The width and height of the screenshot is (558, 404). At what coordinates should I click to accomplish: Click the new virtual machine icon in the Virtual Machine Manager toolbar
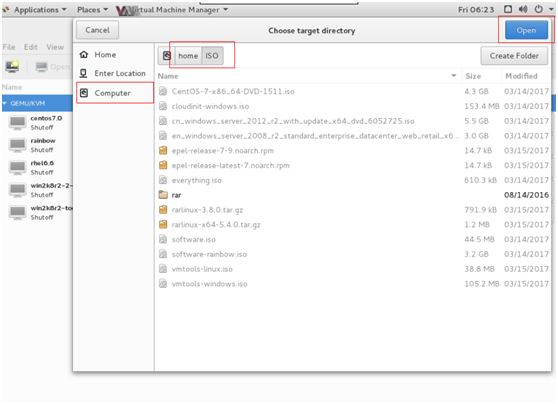(12, 66)
